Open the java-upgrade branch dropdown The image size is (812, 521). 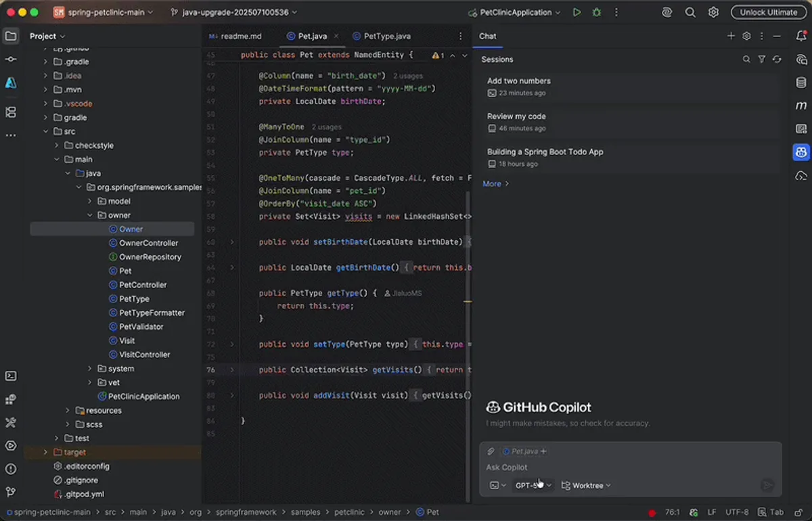click(234, 12)
